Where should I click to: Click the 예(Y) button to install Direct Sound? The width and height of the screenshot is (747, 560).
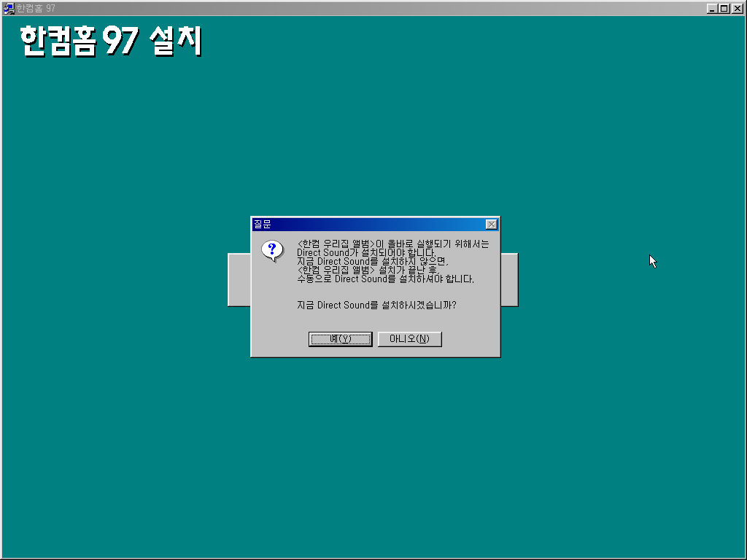click(340, 339)
